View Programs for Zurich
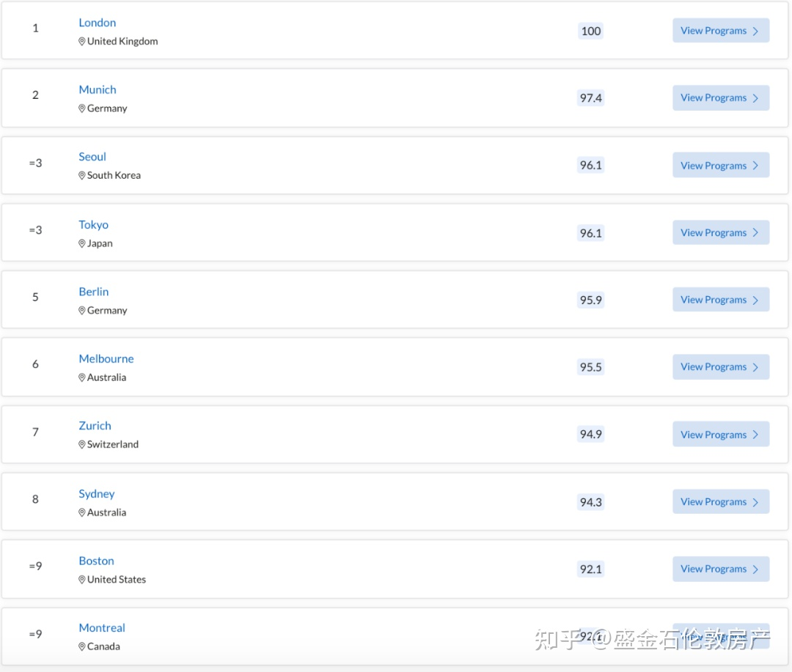Viewport: 792px width, 672px height. [721, 435]
